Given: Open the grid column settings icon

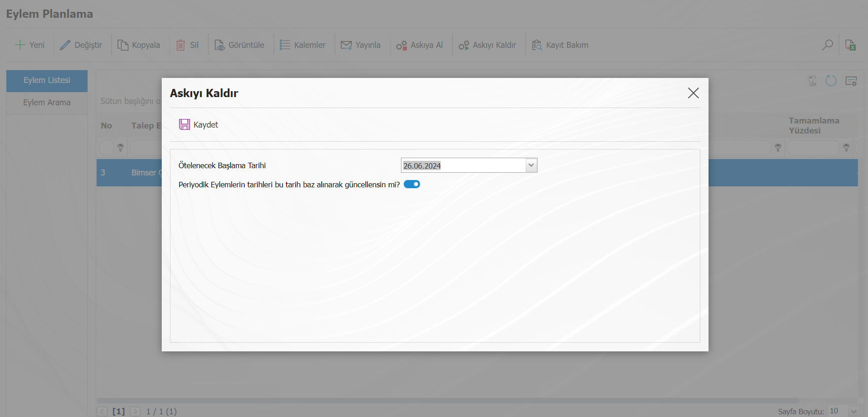Looking at the screenshot, I should coord(851,81).
